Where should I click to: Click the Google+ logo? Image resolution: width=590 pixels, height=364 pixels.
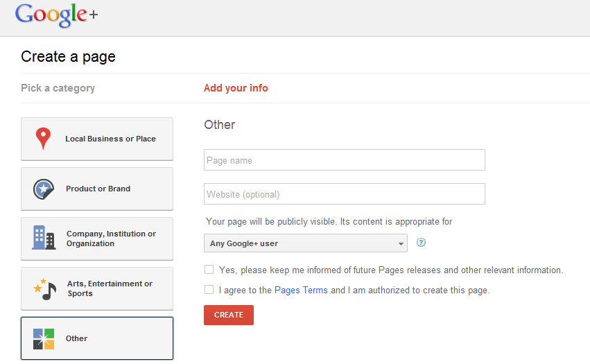(x=56, y=15)
